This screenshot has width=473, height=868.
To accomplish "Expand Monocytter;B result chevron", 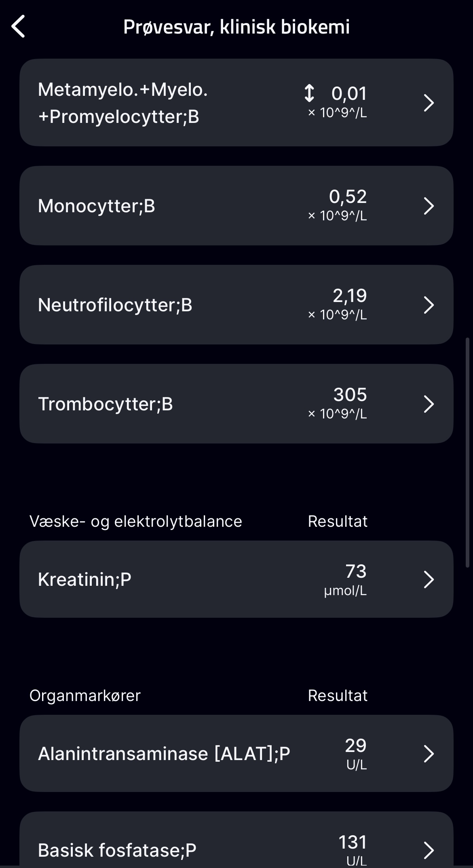I will point(429,206).
